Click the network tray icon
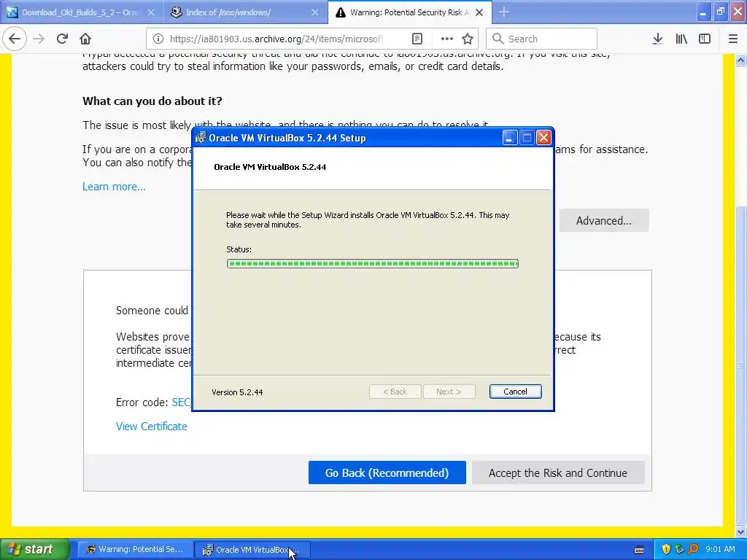The width and height of the screenshot is (747, 560). click(679, 550)
